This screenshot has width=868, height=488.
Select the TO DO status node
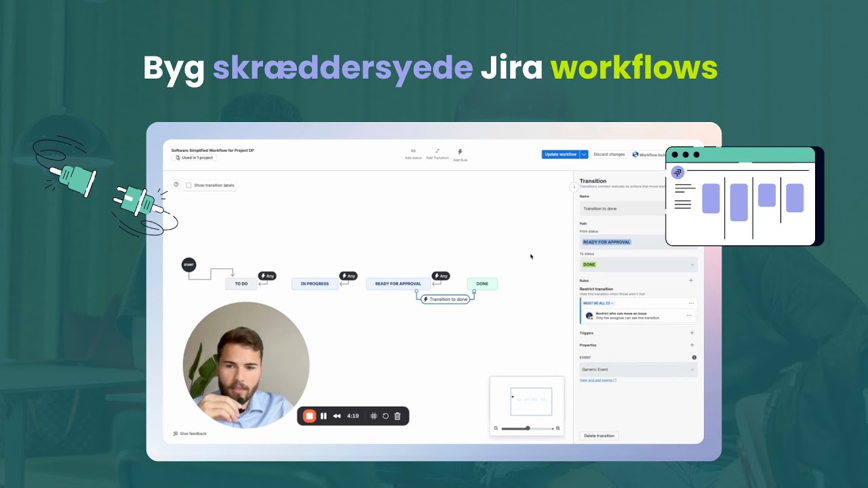tap(241, 284)
